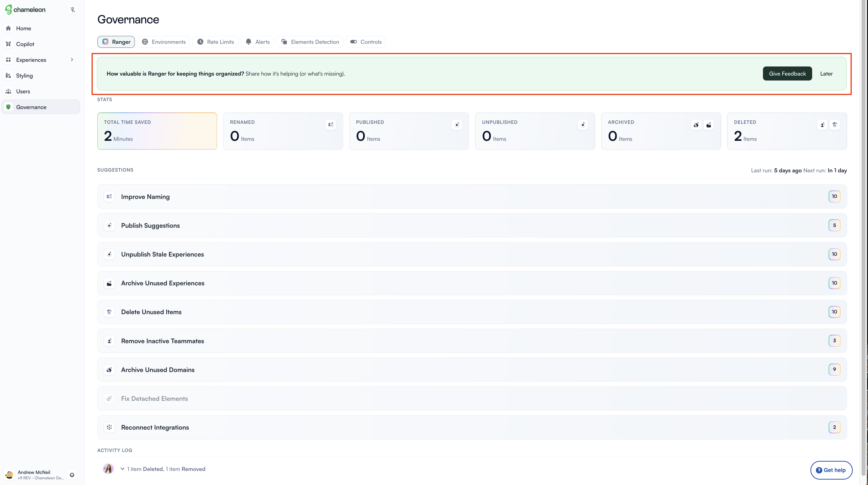Open the Rate Limits tab
Image resolution: width=868 pixels, height=485 pixels.
click(215, 42)
